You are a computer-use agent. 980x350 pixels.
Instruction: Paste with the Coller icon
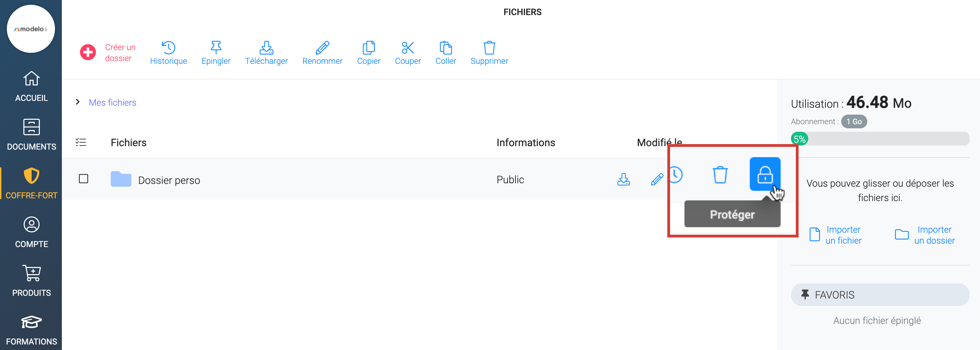[445, 48]
